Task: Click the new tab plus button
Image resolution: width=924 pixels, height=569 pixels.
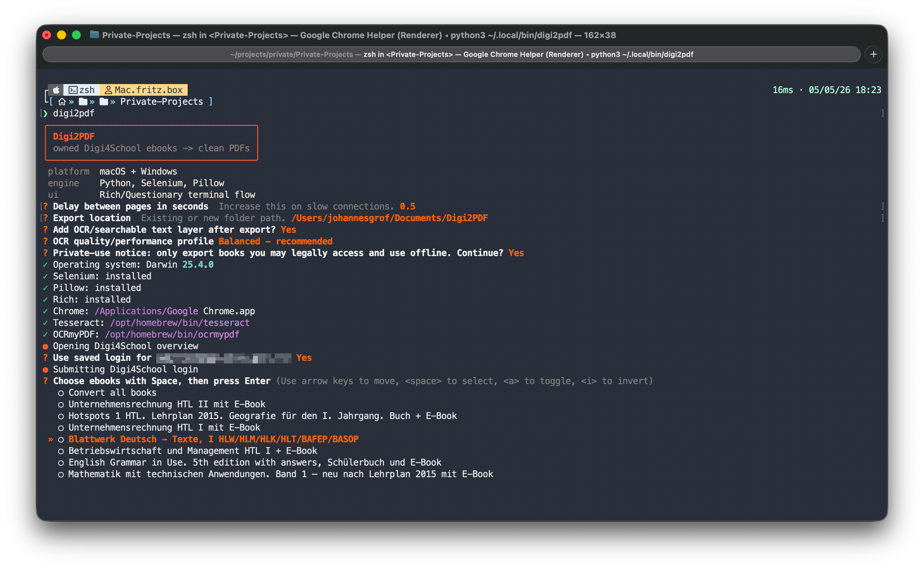Action: tap(874, 54)
